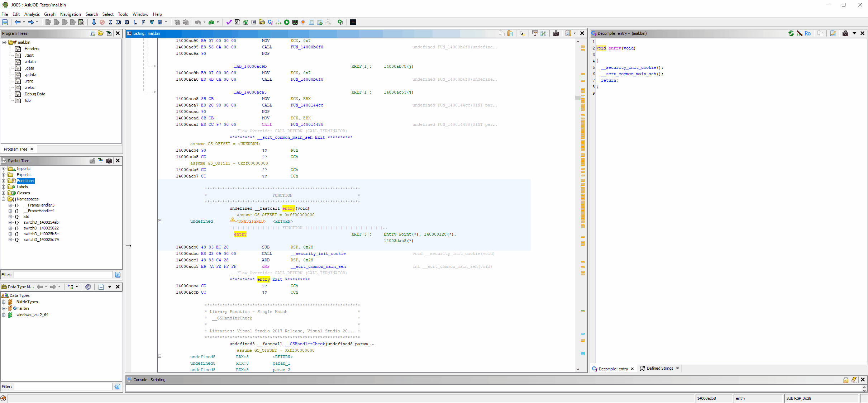The height and width of the screenshot is (403, 868).
Task: Click Re-decompile refresh icon in Decompile panel
Action: 791,33
